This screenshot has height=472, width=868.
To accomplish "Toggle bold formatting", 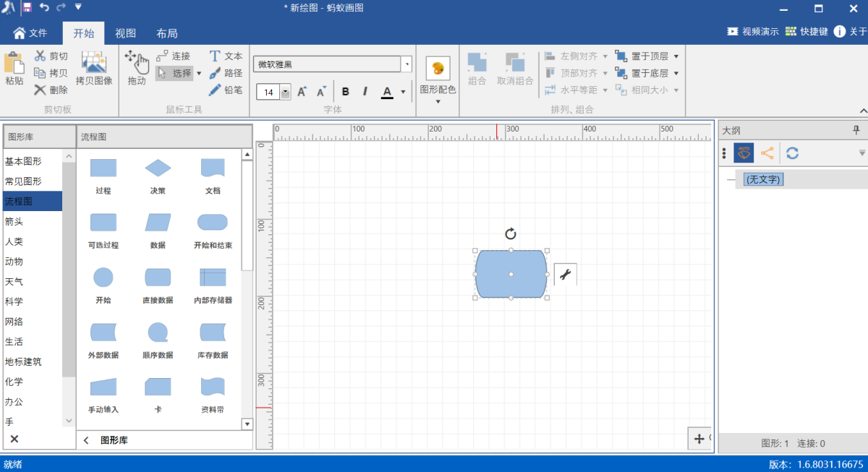I will coord(346,92).
